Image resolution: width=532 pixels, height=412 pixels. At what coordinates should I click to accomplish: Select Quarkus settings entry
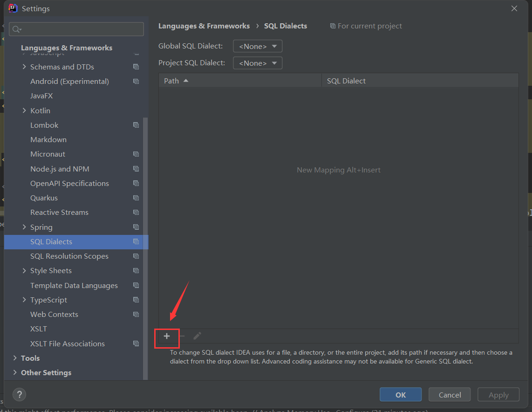(x=44, y=198)
